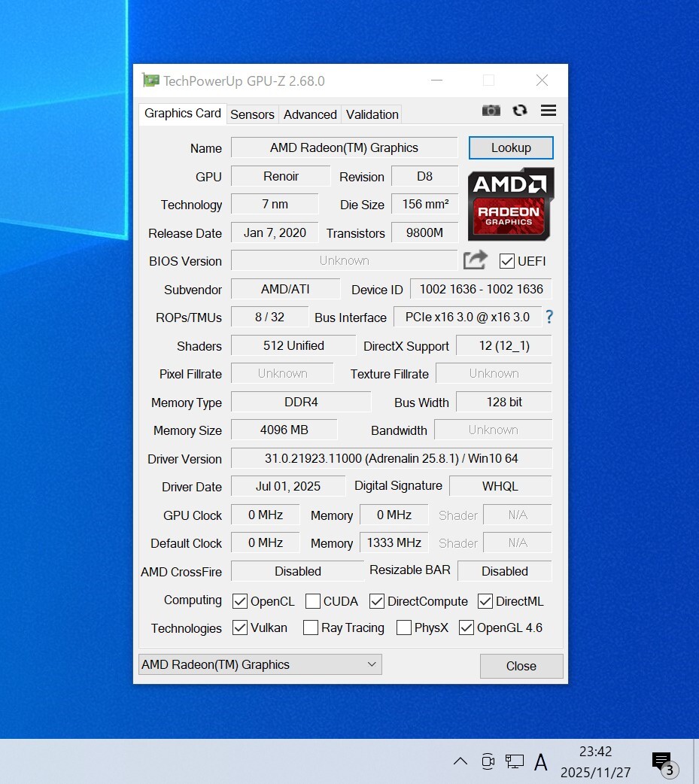
Task: Click the AMD Radeon Graphics logo
Action: 511,203
